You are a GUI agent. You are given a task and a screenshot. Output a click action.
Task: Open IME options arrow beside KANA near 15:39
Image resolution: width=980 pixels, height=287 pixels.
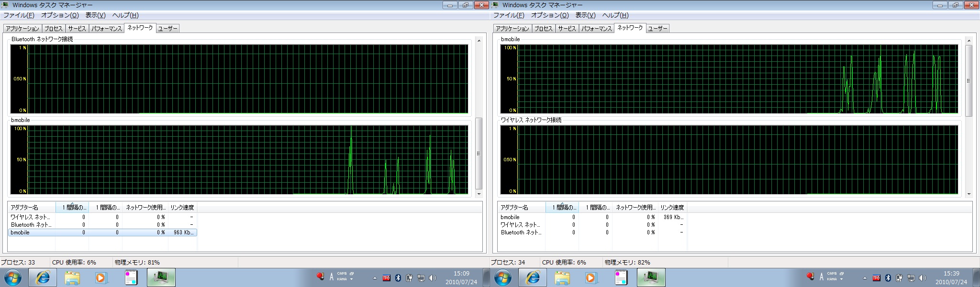(842, 279)
